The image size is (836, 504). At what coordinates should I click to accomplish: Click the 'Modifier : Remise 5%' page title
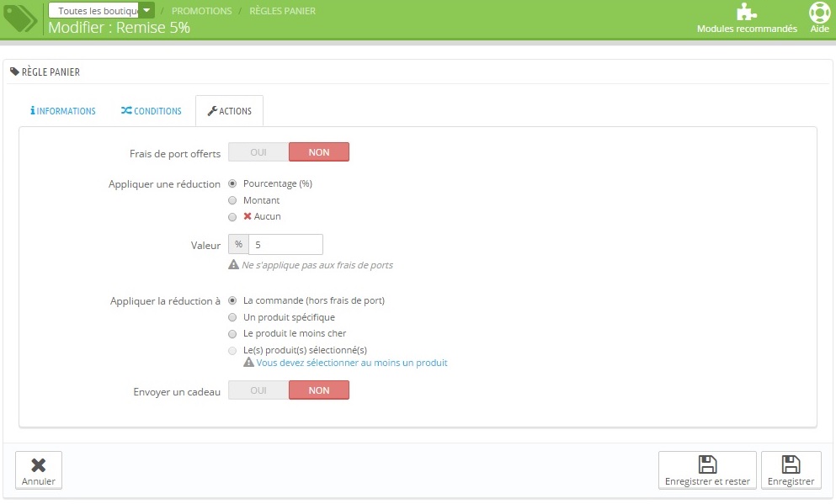point(119,27)
